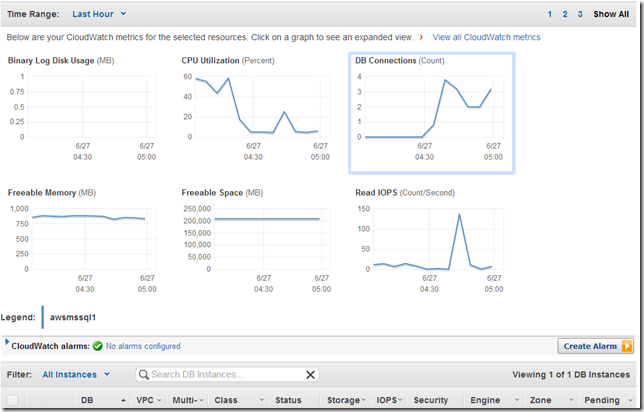This screenshot has height=412, width=644.
Task: Go to metrics page 3
Action: [580, 15]
